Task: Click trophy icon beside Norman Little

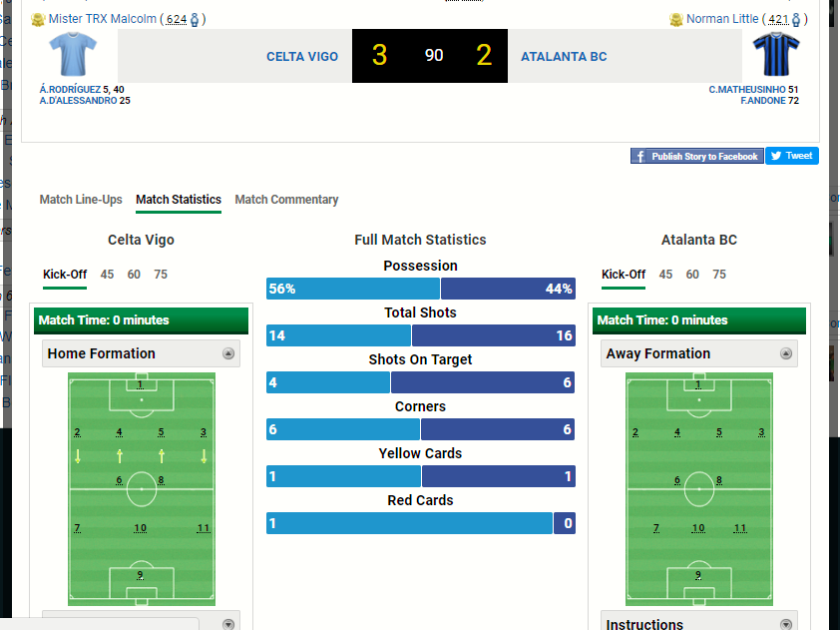Action: 676,20
